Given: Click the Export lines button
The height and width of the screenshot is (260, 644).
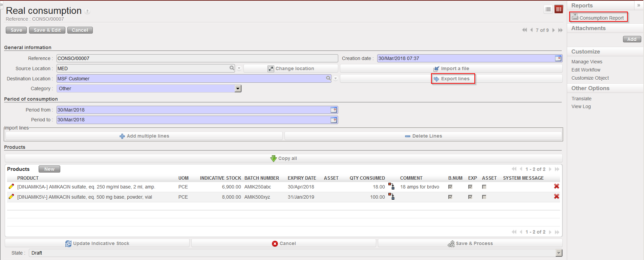Looking at the screenshot, I should click(453, 79).
